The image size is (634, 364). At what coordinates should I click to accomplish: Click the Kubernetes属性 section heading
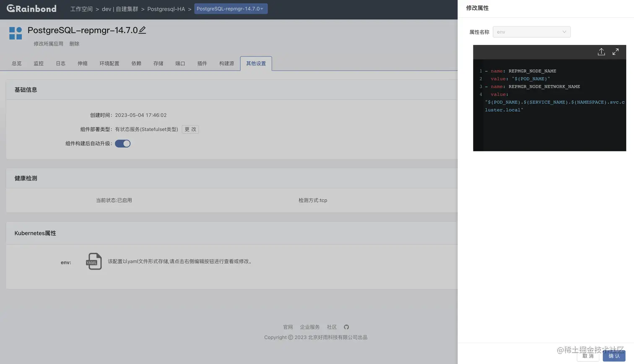tap(35, 233)
